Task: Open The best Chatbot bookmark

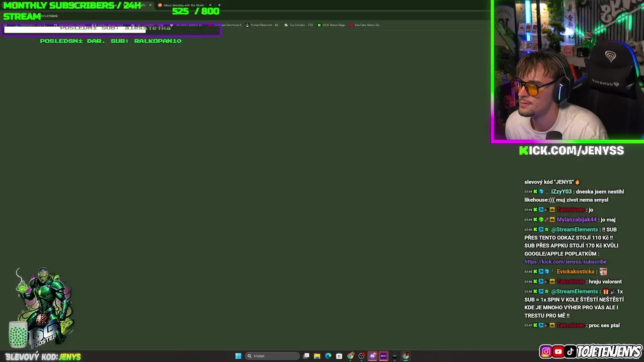Action: [x=186, y=25]
